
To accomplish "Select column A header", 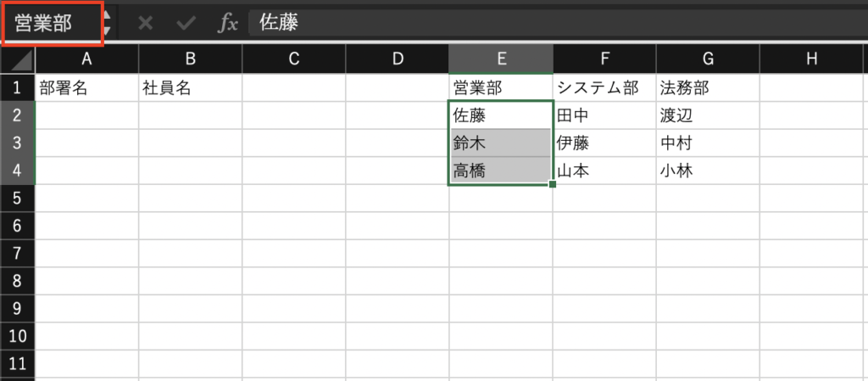I will click(x=86, y=59).
